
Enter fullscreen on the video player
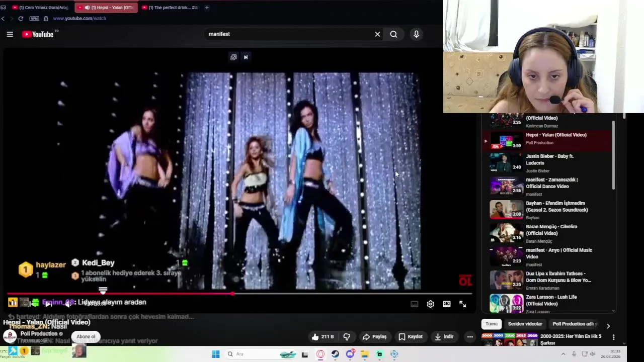pyautogui.click(x=462, y=304)
